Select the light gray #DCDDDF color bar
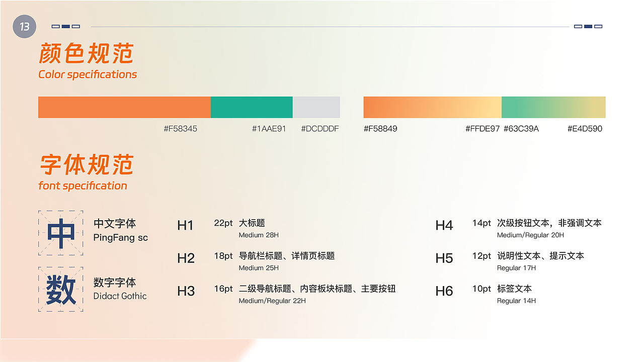The image size is (644, 362). pyautogui.click(x=316, y=107)
